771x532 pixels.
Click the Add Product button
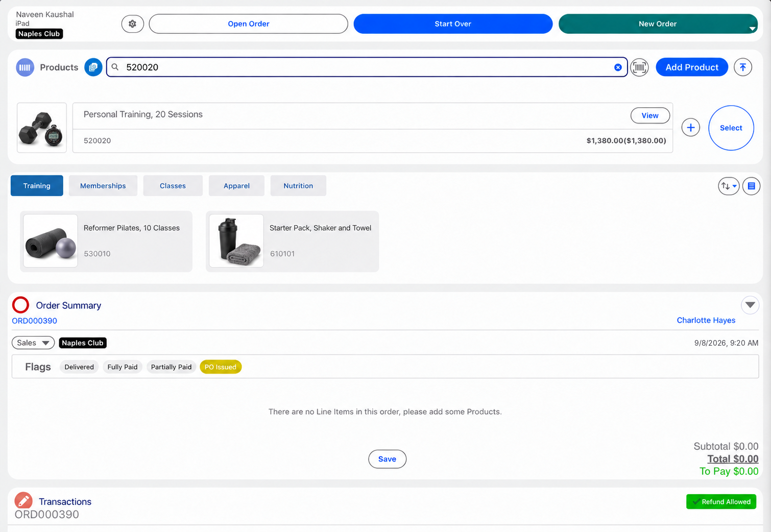pyautogui.click(x=692, y=67)
